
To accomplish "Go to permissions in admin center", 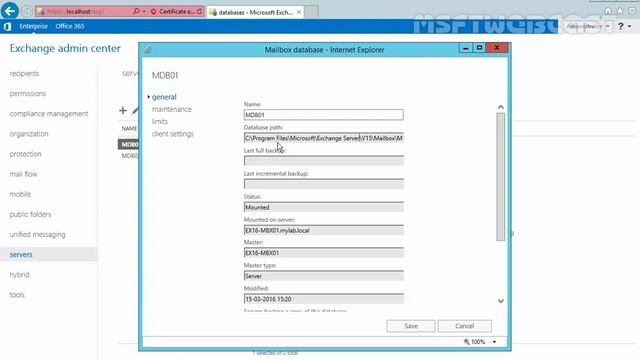I will pos(28,93).
